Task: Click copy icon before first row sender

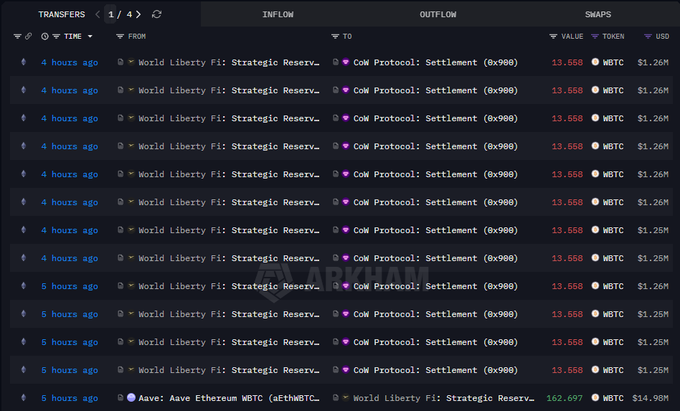Action: 120,62
